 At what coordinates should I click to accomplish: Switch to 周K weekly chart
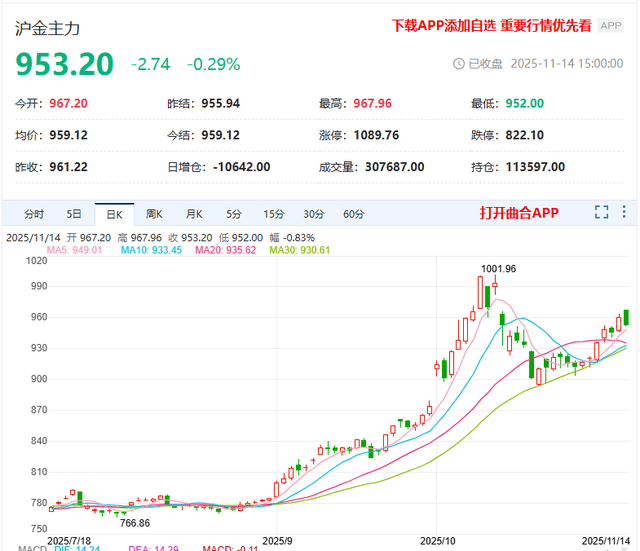pos(153,213)
